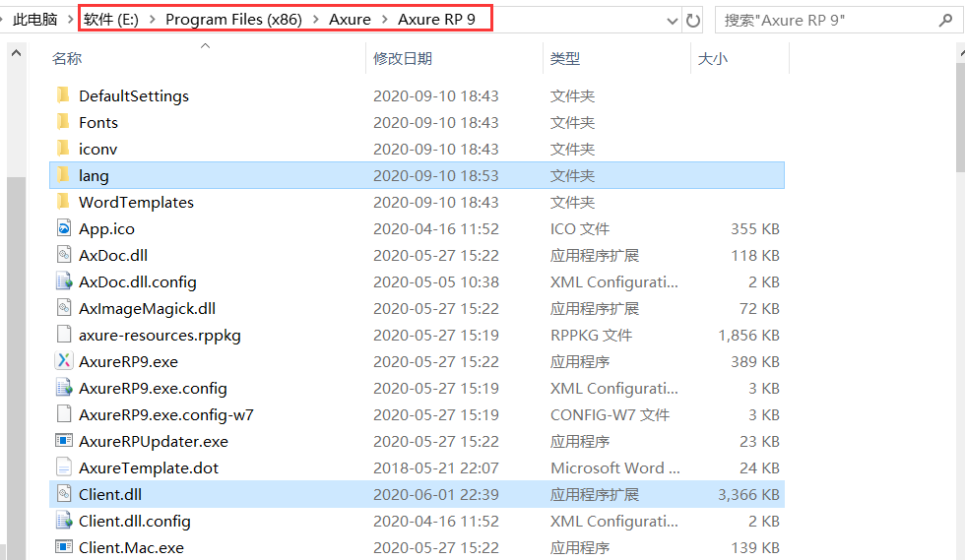The height and width of the screenshot is (560, 965).
Task: Go to Axure folder breadcrumb
Action: point(350,20)
